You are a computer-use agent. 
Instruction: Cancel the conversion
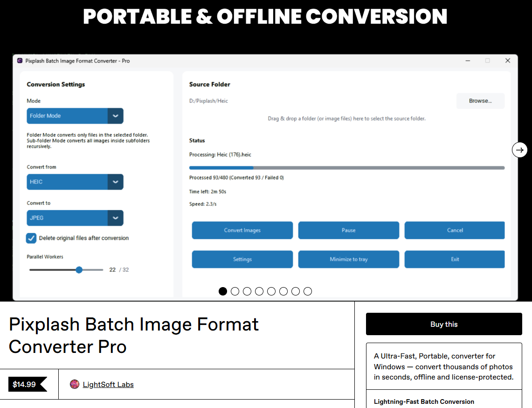coord(455,230)
